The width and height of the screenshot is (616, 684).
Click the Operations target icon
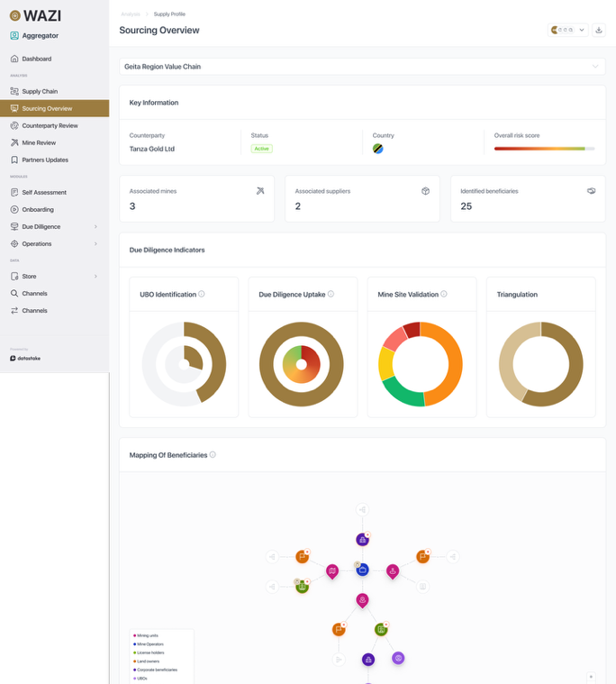pos(14,244)
